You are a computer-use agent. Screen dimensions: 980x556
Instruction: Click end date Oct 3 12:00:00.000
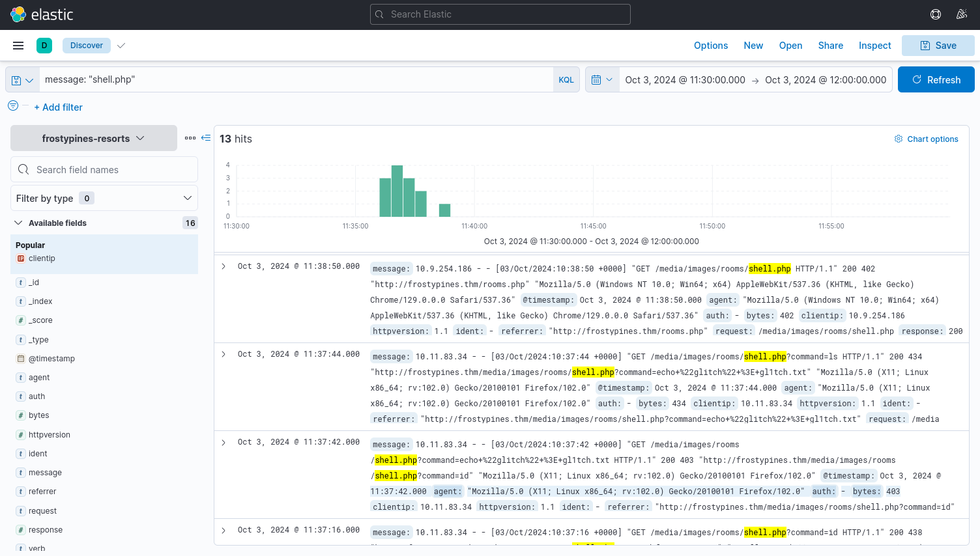pos(826,79)
